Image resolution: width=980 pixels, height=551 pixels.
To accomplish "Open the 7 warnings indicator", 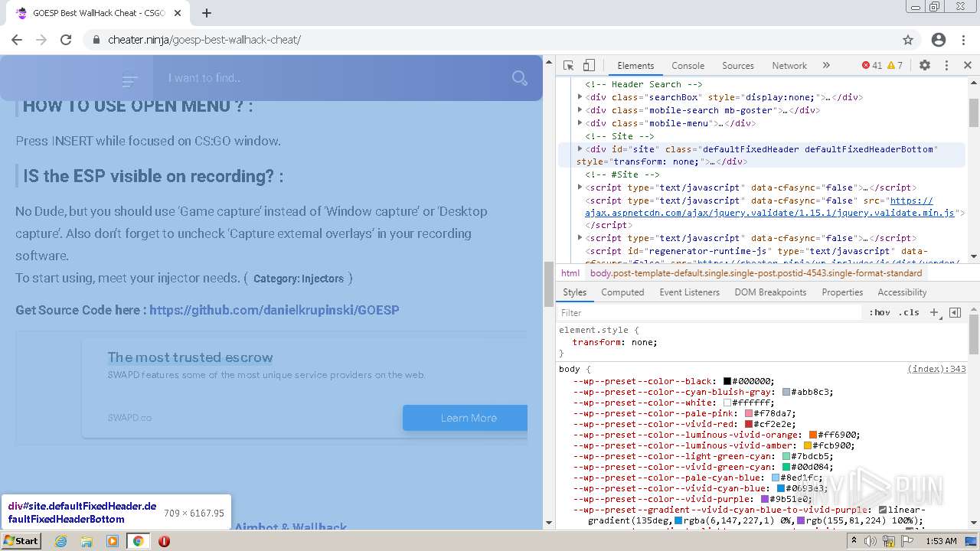I will (895, 66).
